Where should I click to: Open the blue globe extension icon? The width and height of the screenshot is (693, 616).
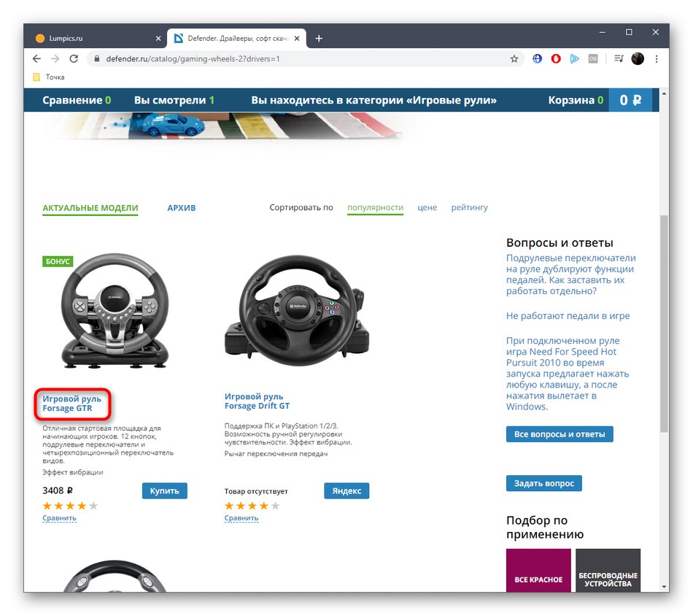point(537,58)
